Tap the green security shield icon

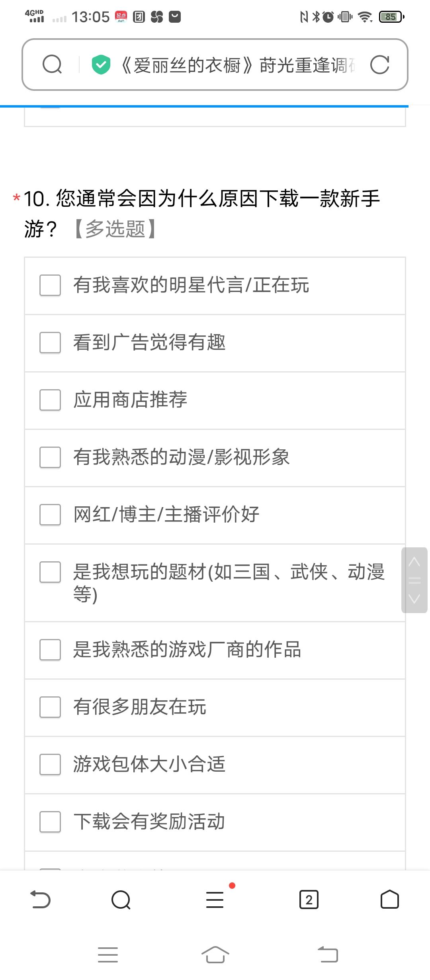tap(101, 65)
